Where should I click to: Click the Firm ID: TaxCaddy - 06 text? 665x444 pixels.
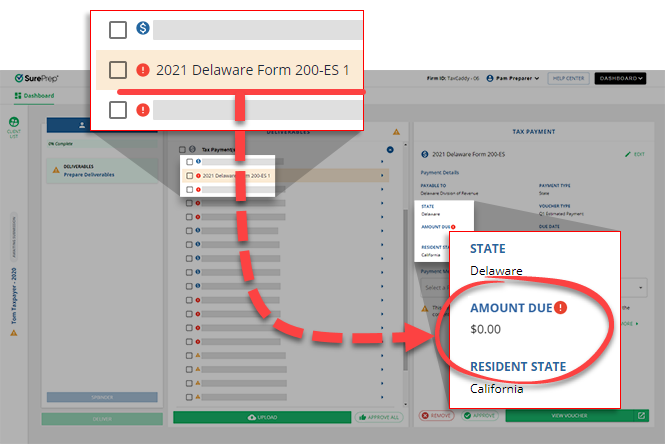453,78
